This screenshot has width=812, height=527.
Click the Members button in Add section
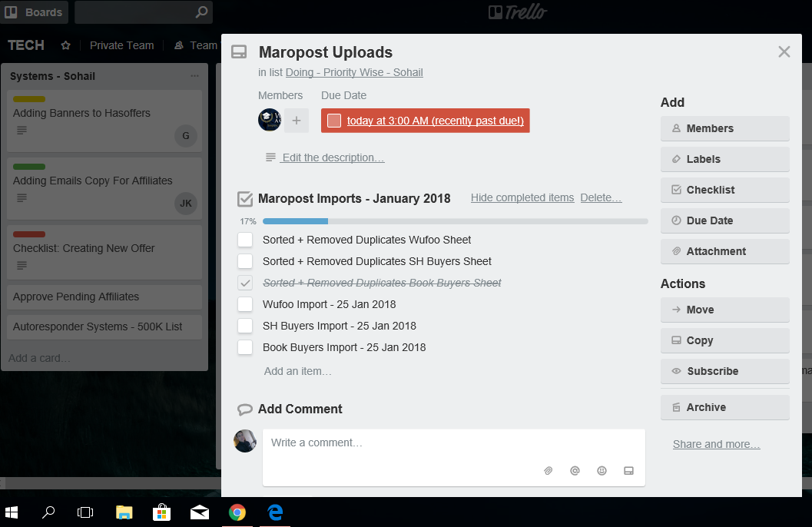(725, 128)
